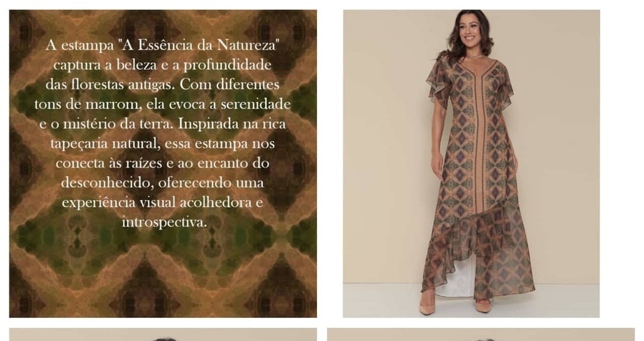Open the 'A Essência da Natureza' pattern image
The height and width of the screenshot is (341, 644).
163,164
